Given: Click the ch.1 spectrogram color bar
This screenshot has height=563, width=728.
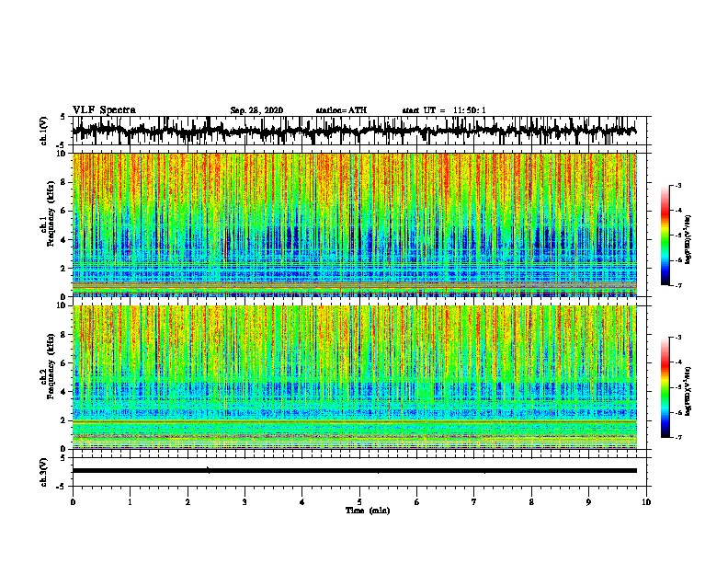Looking at the screenshot, I should [665, 236].
